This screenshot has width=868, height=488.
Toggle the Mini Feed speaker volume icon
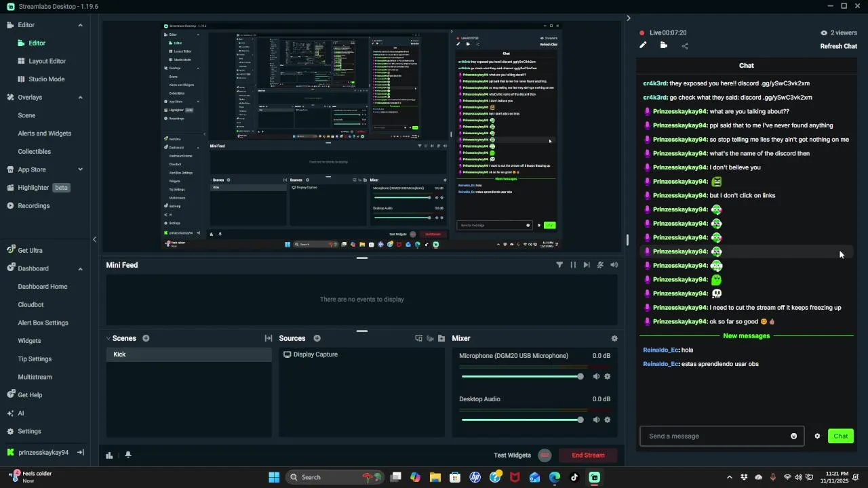pos(614,265)
